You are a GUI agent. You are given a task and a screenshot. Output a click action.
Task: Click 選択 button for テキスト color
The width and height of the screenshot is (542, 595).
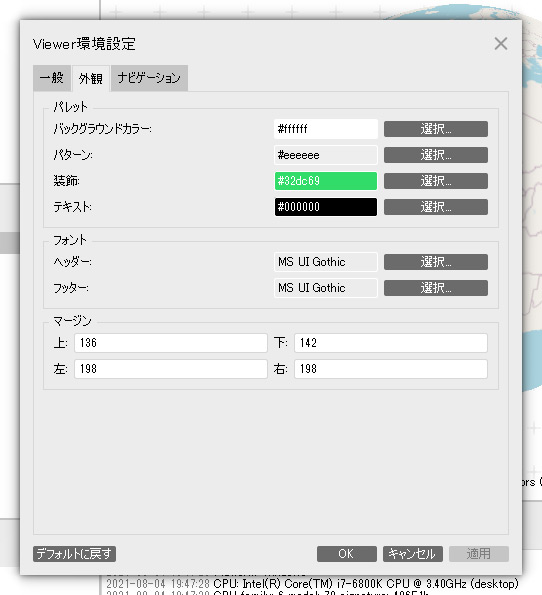click(x=436, y=207)
